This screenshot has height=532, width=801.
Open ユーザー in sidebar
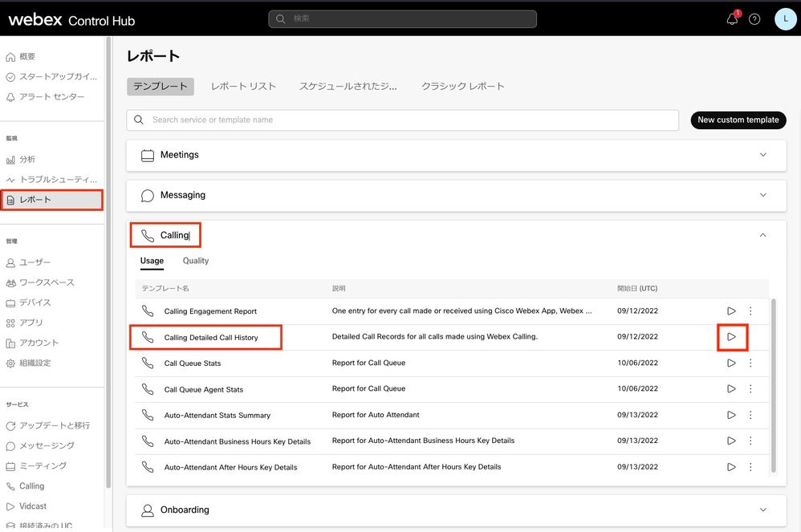point(29,262)
